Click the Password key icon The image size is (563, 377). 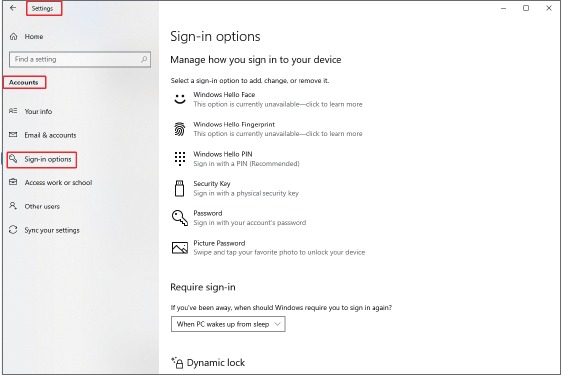(180, 218)
